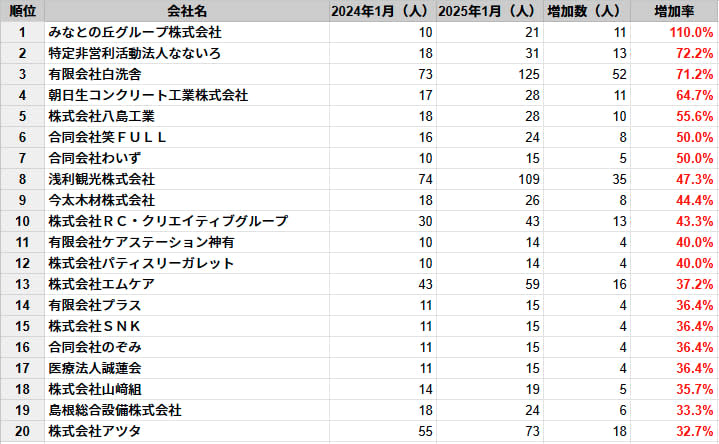Click the 順位 column header

[22, 11]
